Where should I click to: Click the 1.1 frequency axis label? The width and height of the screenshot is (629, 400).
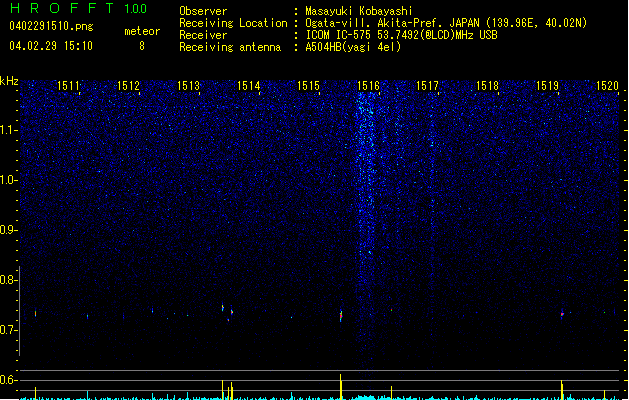click(x=8, y=130)
